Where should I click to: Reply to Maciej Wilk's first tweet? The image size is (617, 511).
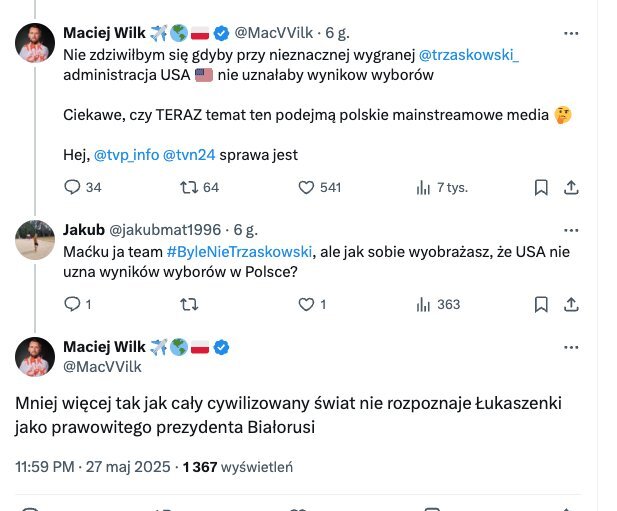pos(71,187)
